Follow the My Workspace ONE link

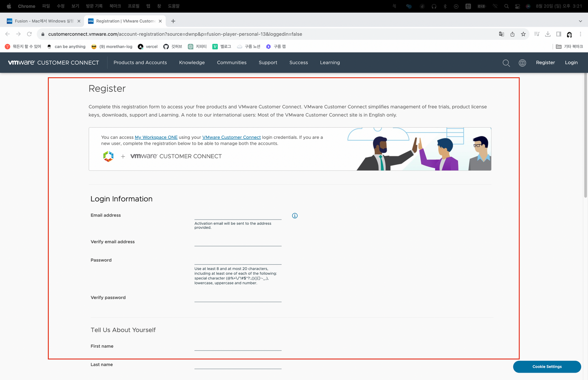point(156,137)
